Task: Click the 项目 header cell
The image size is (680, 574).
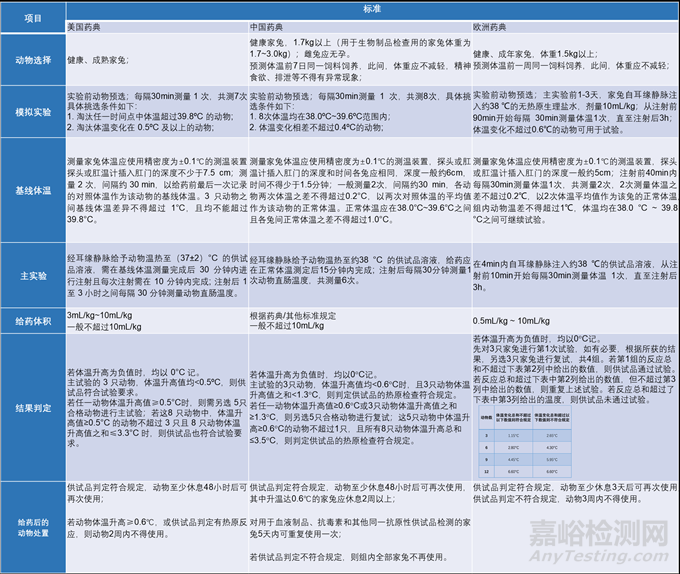Action: click(31, 18)
